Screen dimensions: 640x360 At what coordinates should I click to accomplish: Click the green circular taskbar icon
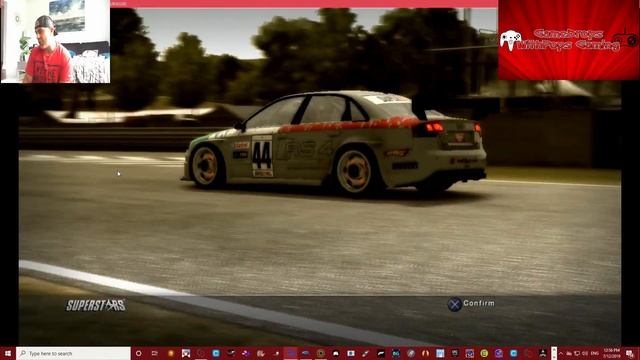484,353
